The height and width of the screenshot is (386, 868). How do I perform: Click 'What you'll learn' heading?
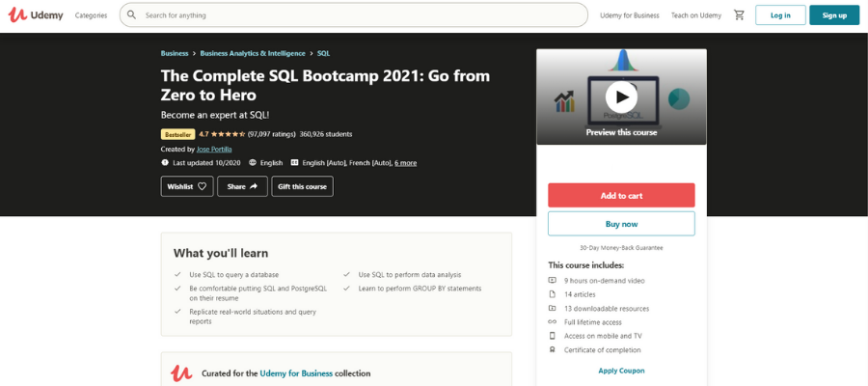click(221, 253)
